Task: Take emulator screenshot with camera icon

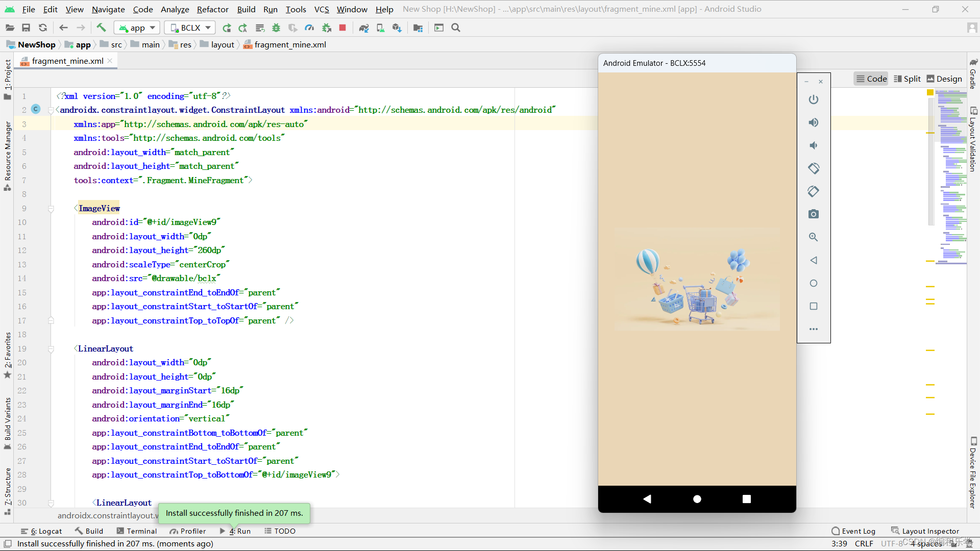Action: coord(814,214)
